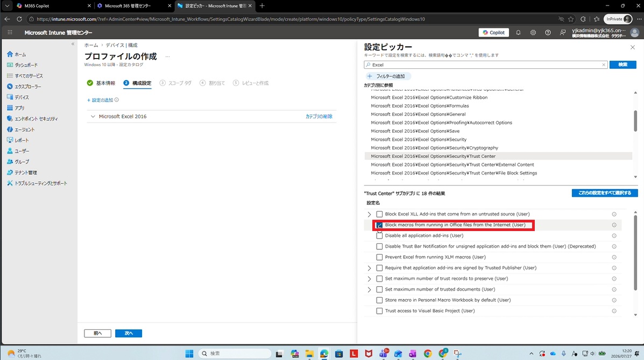644x360 pixels.
Task: Click the デバイス | 構成 breadcrumb link
Action: [122, 45]
